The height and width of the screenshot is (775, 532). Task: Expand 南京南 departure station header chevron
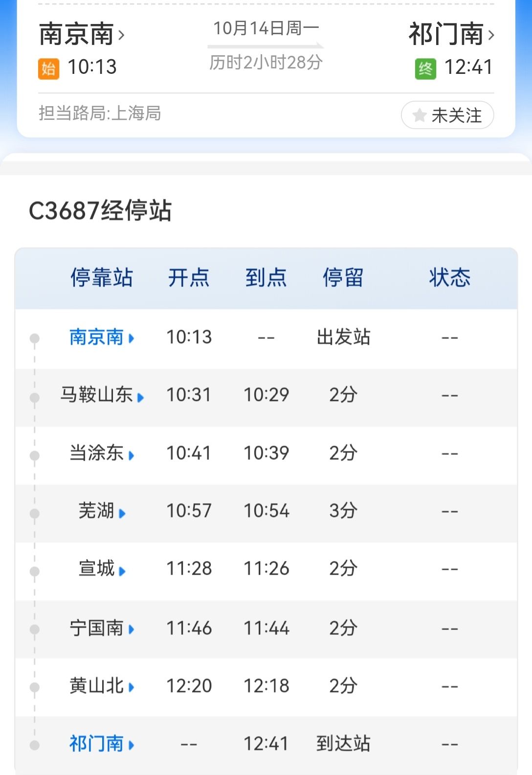(121, 35)
